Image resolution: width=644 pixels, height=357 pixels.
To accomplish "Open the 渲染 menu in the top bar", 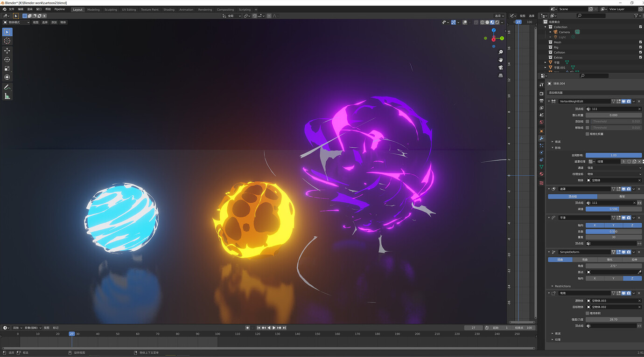I will pyautogui.click(x=29, y=9).
